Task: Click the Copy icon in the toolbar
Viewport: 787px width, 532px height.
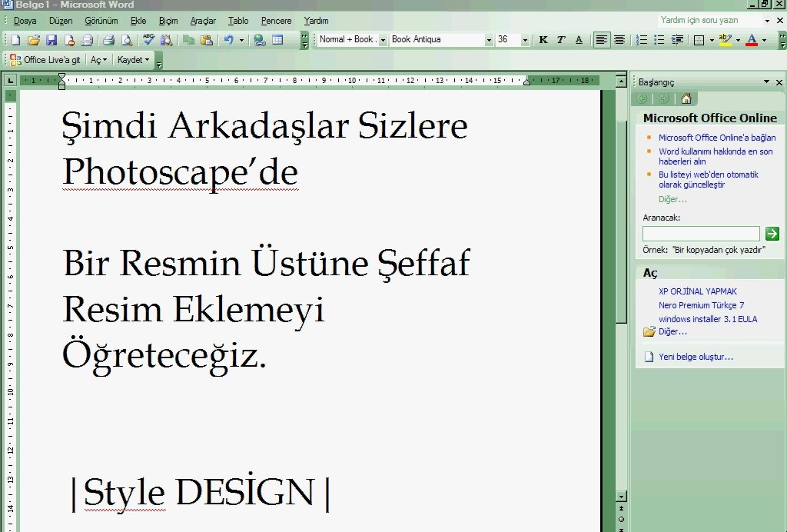Action: [188, 40]
